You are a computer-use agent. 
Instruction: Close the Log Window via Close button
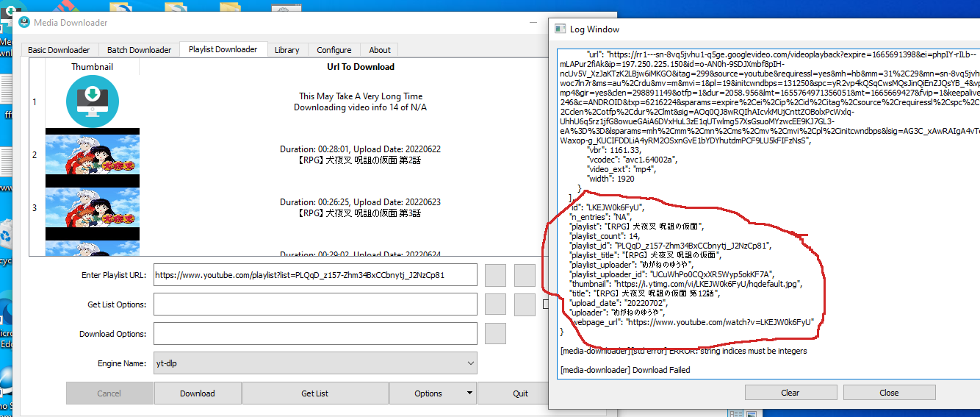coord(889,392)
